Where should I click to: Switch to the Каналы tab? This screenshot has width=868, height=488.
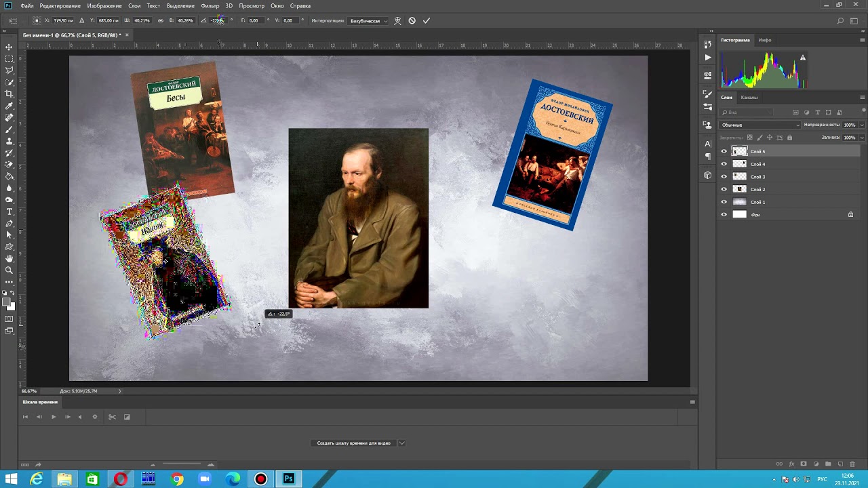tap(749, 98)
